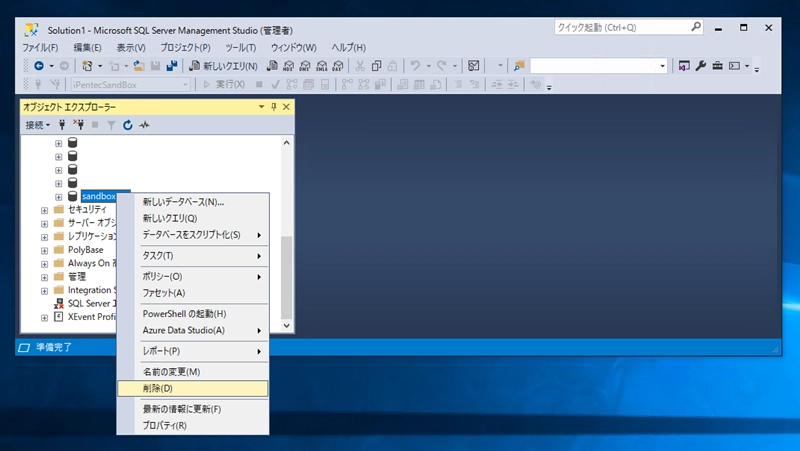Select the SQL Server agent tree item
Image resolution: width=800 pixels, height=451 pixels.
pos(85,304)
